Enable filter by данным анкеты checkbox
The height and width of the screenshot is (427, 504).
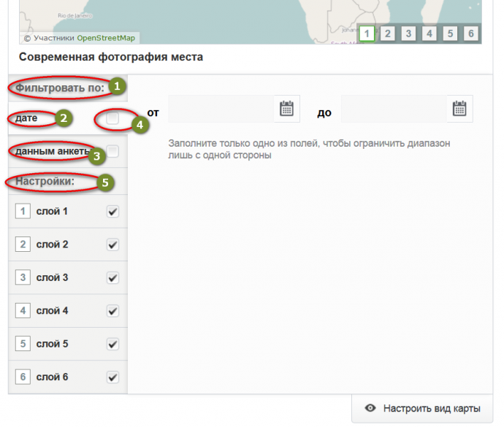point(112,151)
